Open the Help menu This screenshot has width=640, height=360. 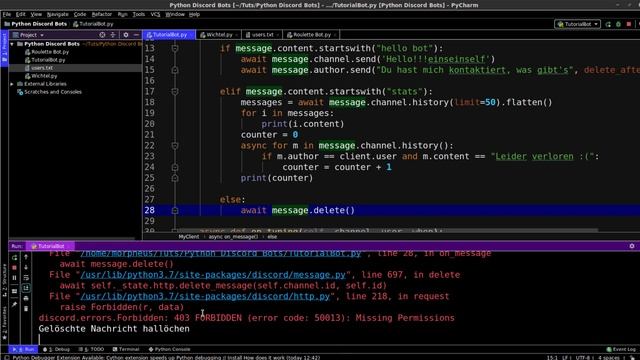pyautogui.click(x=194, y=14)
